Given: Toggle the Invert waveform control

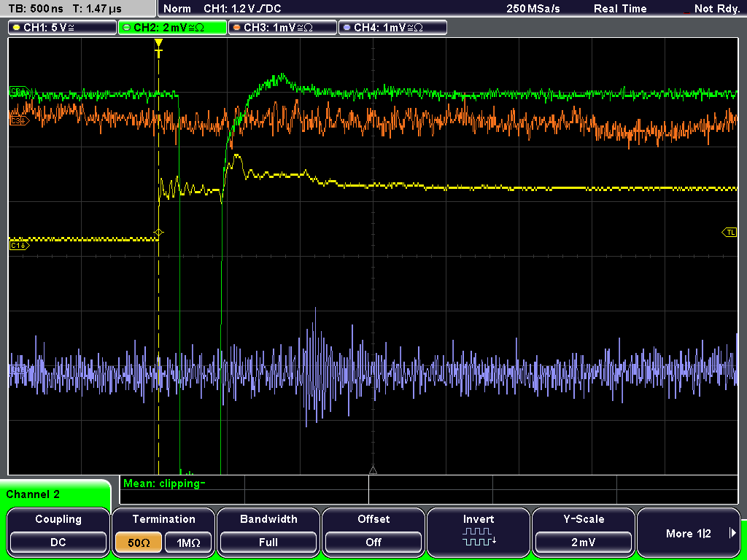Looking at the screenshot, I should pyautogui.click(x=479, y=532).
